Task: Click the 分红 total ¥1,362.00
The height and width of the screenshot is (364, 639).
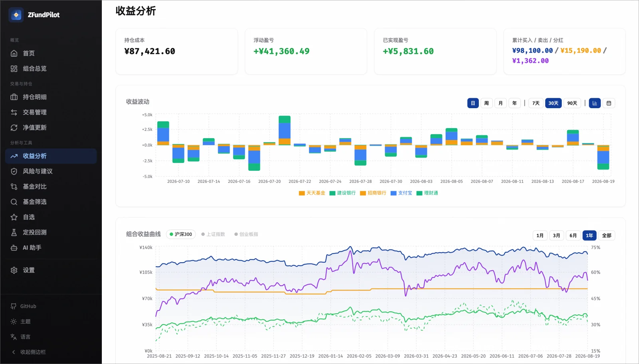Action: click(530, 61)
